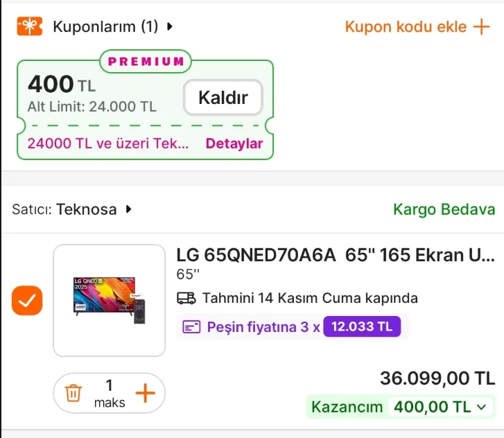Image resolution: width=504 pixels, height=438 pixels.
Task: Click the Kargo Bedava label
Action: pyautogui.click(x=444, y=209)
